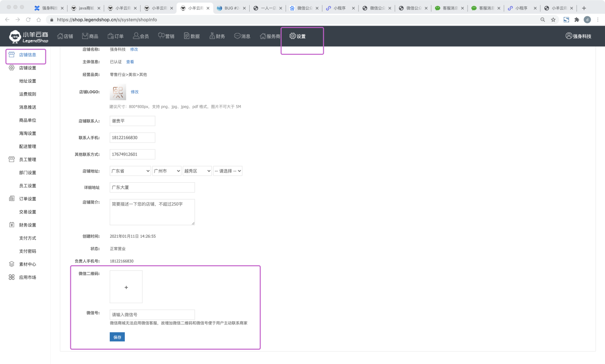Open the 设置 gear in navbar

(293, 36)
